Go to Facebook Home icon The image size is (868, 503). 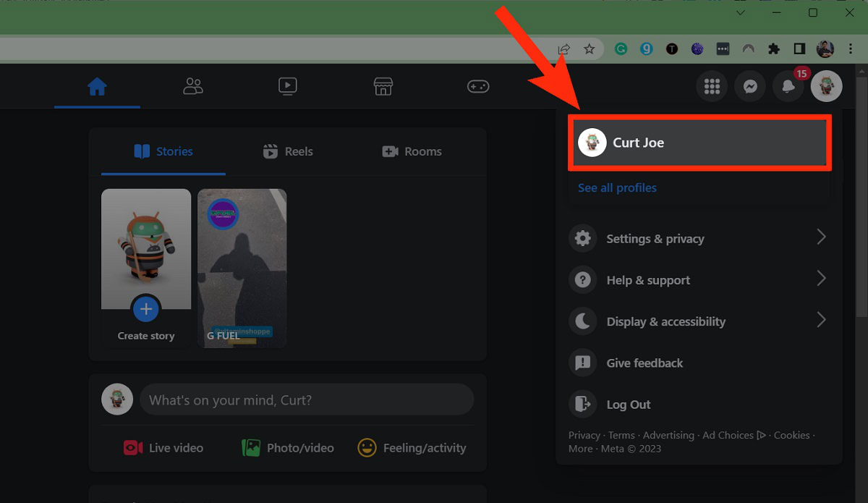pos(97,87)
